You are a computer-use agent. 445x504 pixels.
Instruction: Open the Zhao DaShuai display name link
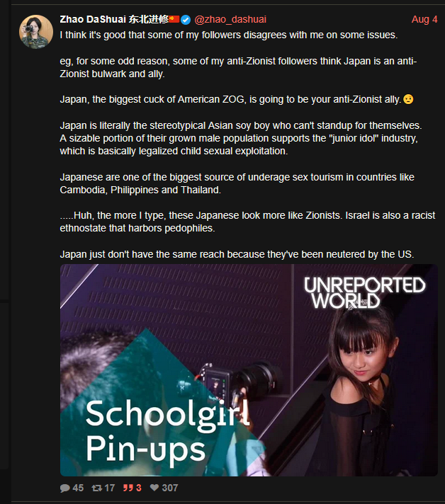click(x=114, y=19)
